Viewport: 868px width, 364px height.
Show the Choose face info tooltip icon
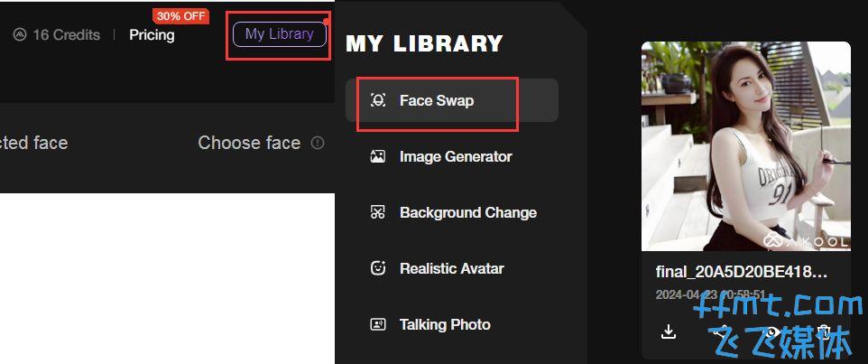(x=318, y=143)
